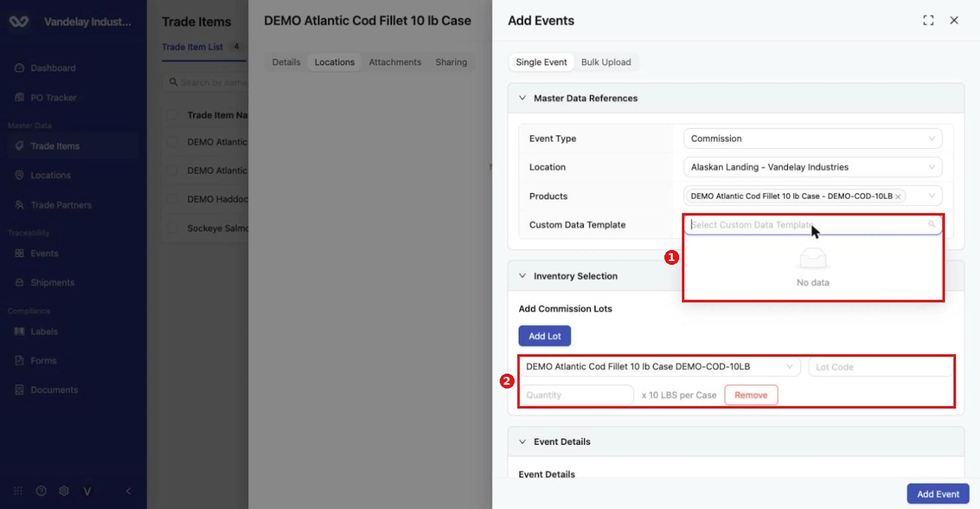Collapse the Event Details section

[x=522, y=441]
